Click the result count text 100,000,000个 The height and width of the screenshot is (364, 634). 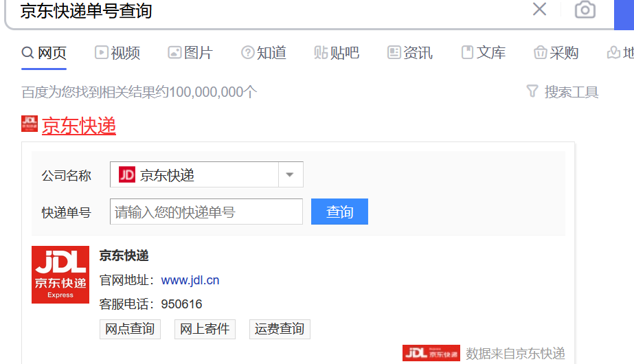[213, 92]
